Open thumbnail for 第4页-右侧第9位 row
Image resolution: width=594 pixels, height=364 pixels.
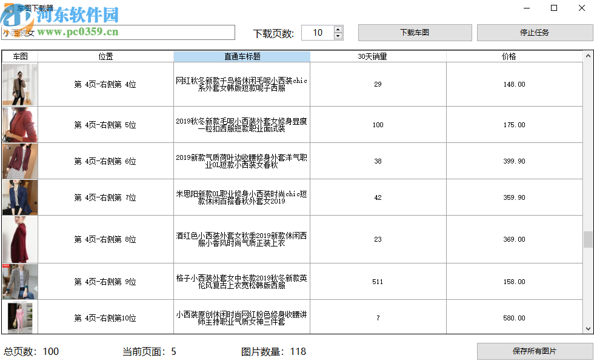20,282
